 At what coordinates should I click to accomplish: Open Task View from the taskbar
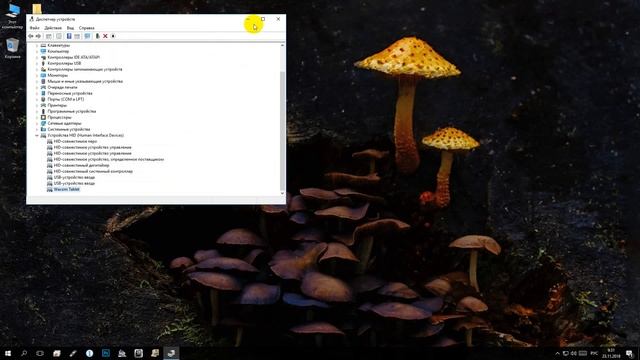(40, 353)
